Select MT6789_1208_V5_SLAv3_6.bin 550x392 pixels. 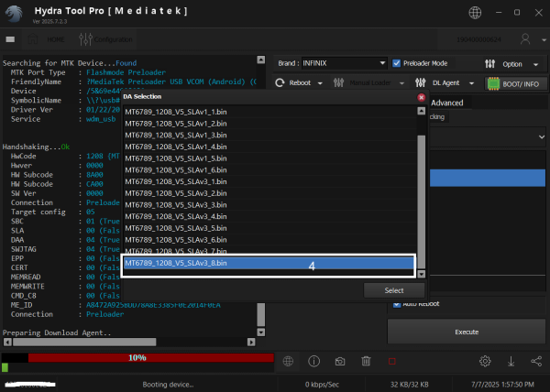click(270, 240)
